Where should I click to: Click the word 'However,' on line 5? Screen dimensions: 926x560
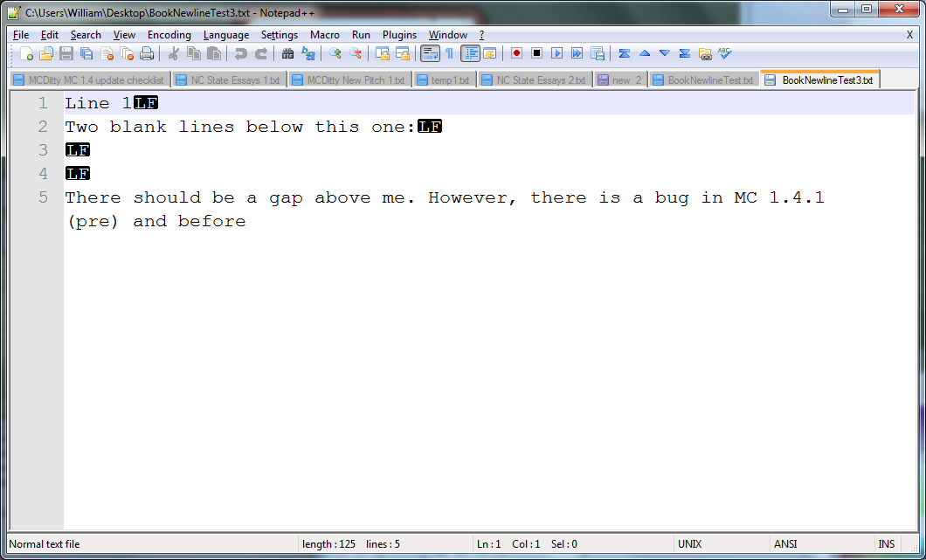(473, 197)
